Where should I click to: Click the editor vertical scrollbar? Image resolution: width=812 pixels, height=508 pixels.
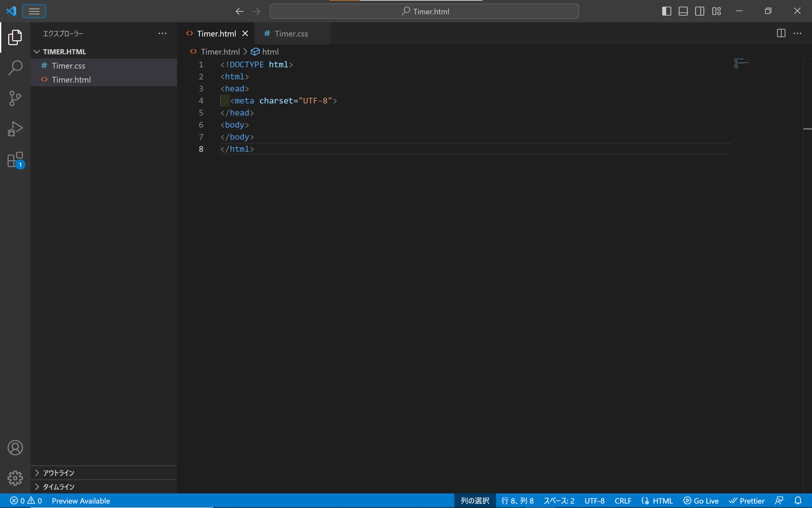(x=807, y=276)
